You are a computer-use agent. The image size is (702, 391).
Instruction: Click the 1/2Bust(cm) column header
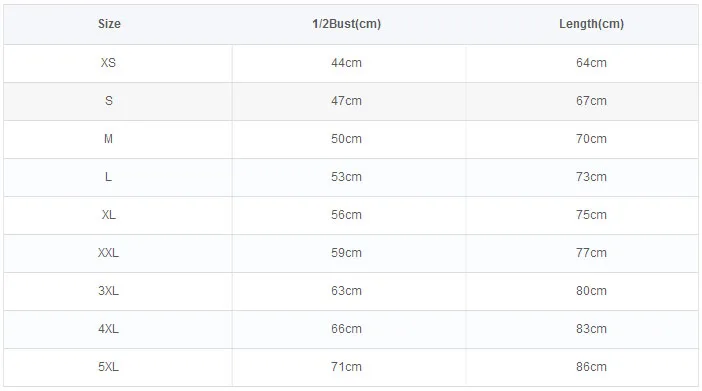347,24
